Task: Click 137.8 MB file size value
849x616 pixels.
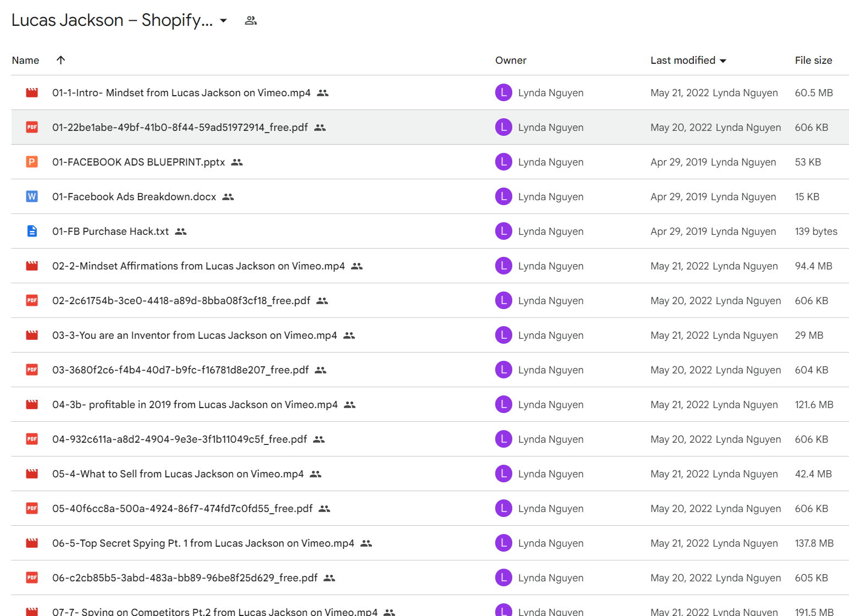Action: (814, 543)
